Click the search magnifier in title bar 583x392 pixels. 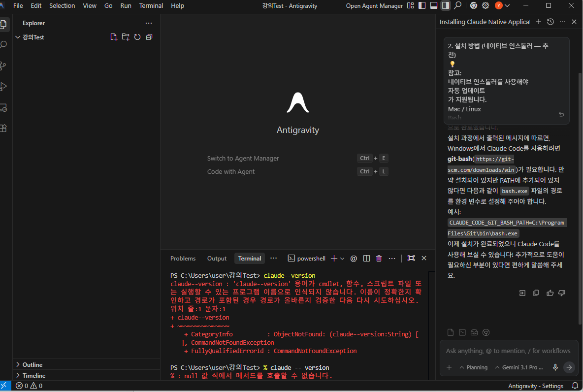(458, 5)
